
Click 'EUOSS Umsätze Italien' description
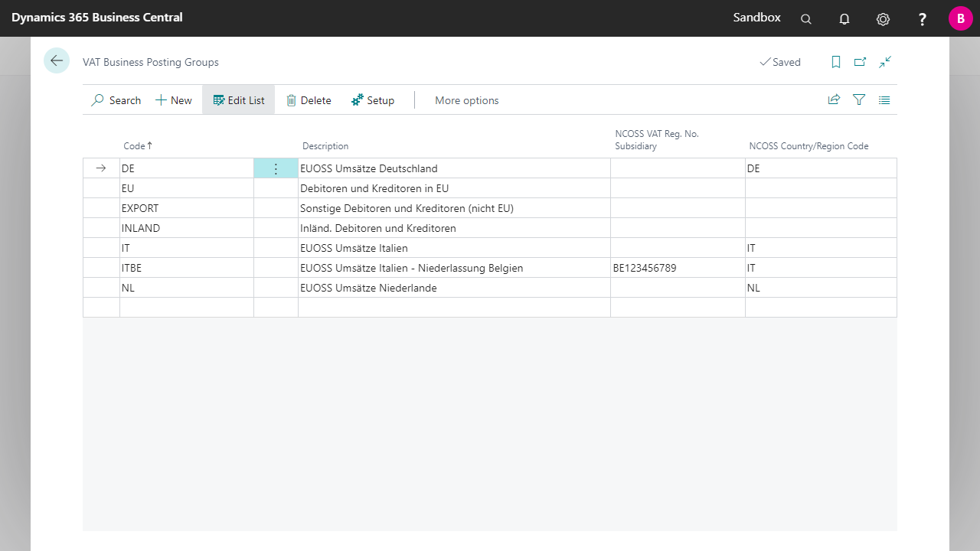point(354,248)
